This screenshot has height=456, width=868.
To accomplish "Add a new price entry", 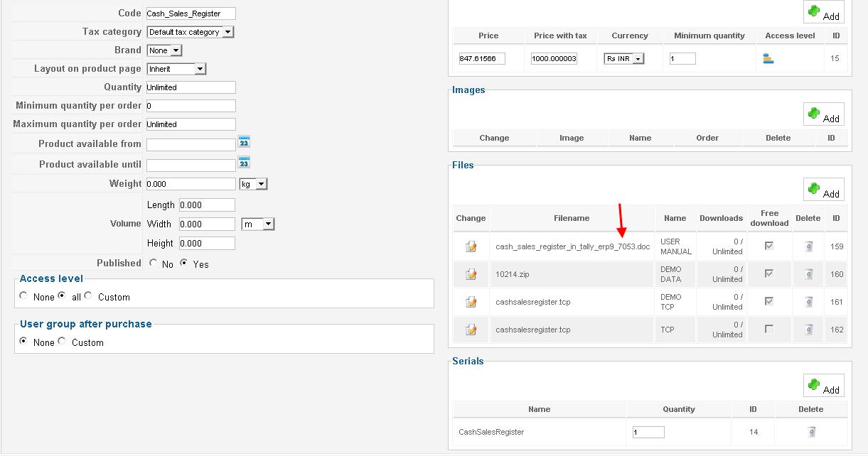I will click(x=824, y=12).
